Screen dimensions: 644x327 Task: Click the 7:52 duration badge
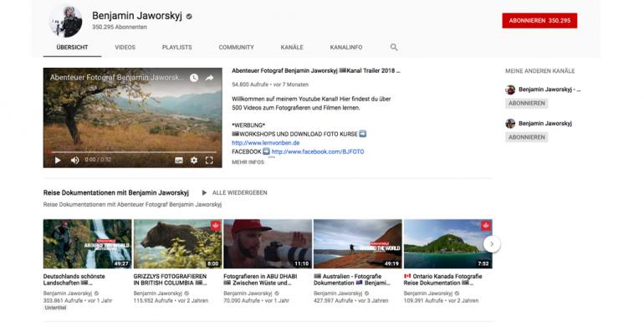point(483,263)
